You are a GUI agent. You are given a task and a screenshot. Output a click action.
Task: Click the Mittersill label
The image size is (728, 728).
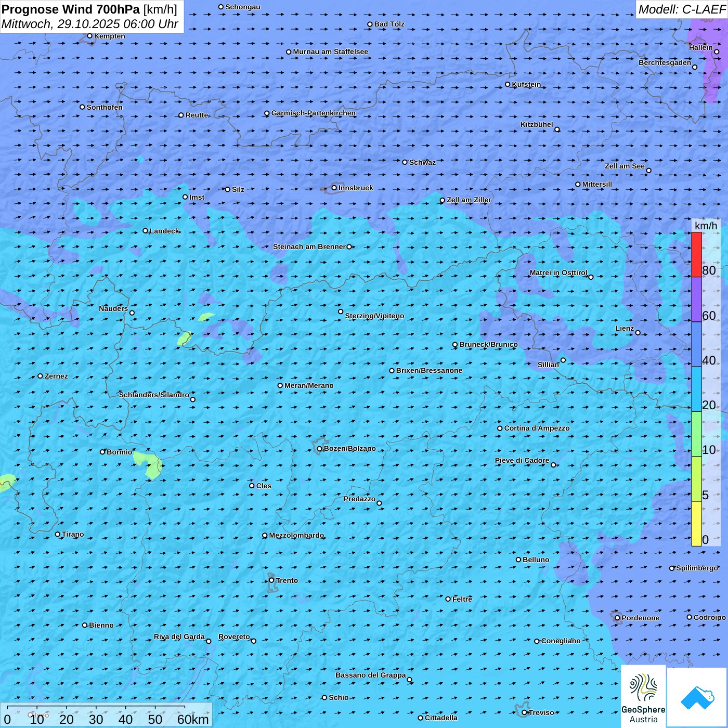pyautogui.click(x=597, y=184)
